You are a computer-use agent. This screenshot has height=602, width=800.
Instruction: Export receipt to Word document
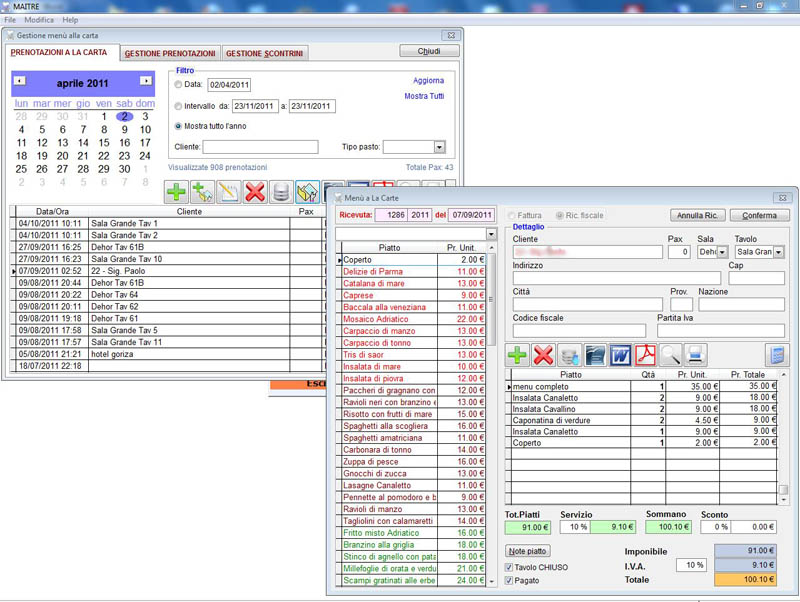pos(620,355)
